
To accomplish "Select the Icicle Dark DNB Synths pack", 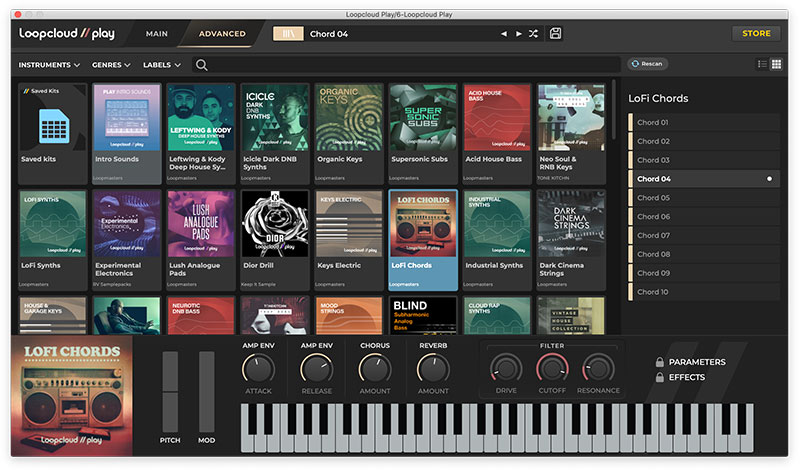I will pyautogui.click(x=275, y=133).
